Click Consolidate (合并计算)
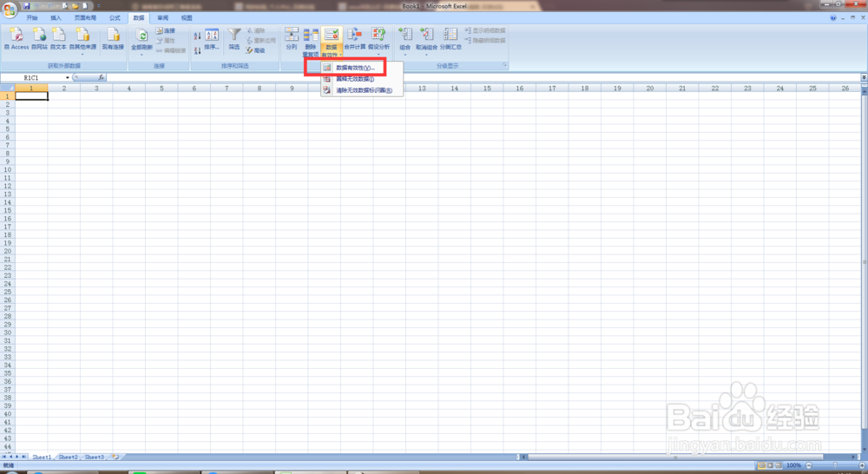 click(355, 39)
